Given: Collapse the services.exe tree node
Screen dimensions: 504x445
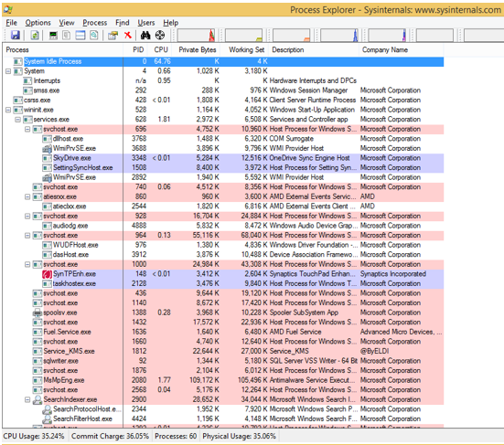Looking at the screenshot, I should coord(18,120).
